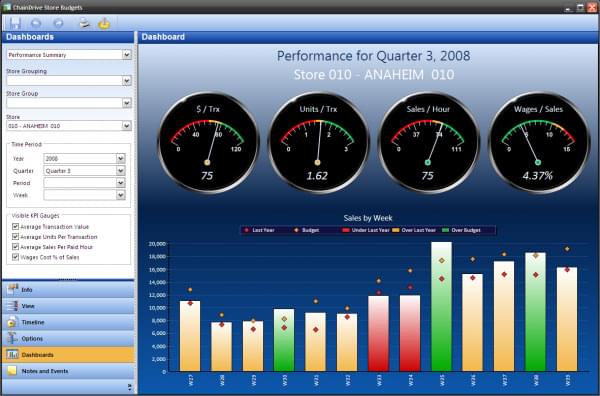This screenshot has width=600, height=396.
Task: Open the Notes and Events tab
Action: (x=68, y=371)
